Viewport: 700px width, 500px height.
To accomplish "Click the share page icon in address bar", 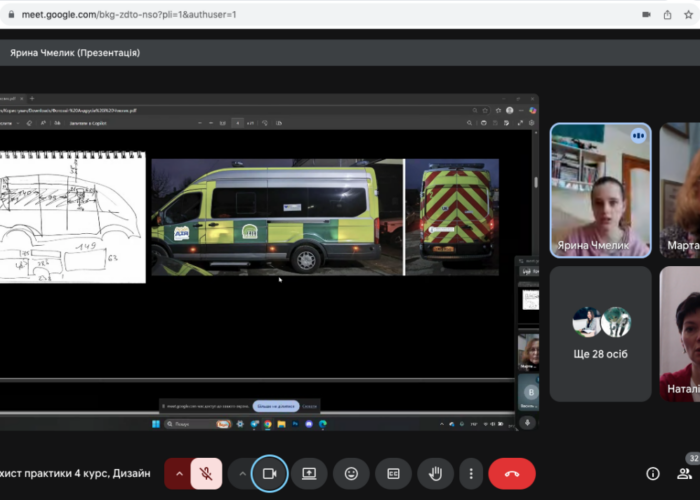I will [669, 15].
